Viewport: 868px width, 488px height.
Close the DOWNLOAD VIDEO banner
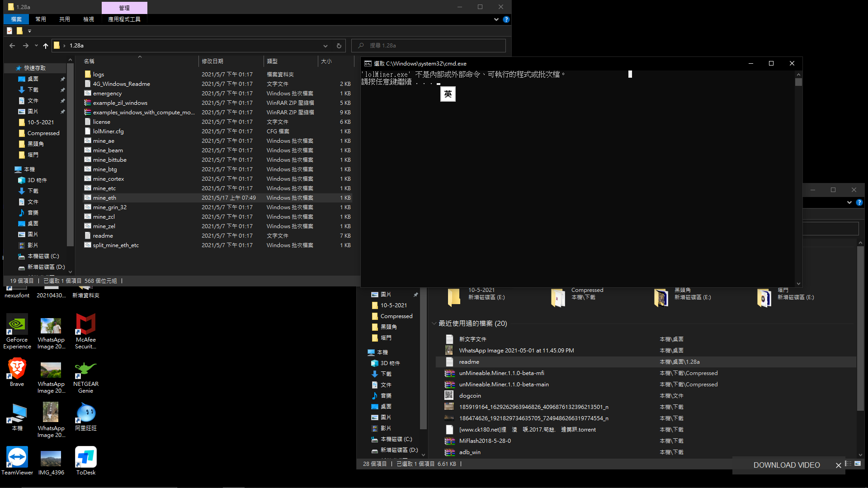(x=839, y=465)
